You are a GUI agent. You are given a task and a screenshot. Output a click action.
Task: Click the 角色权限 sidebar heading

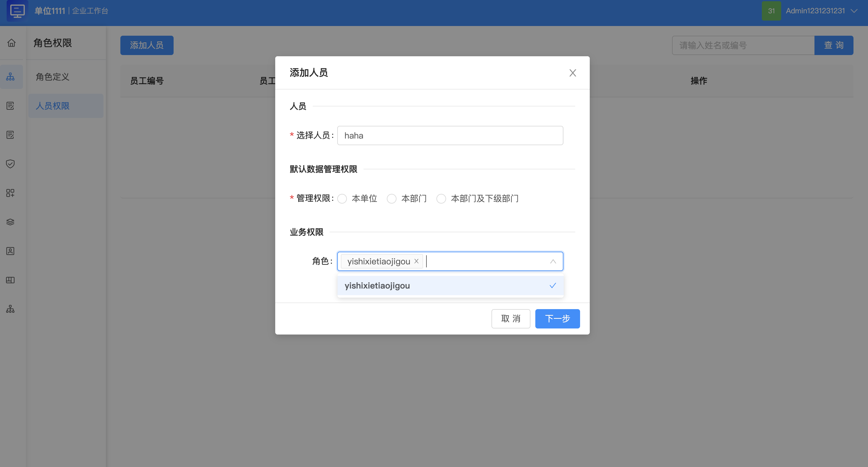(53, 43)
